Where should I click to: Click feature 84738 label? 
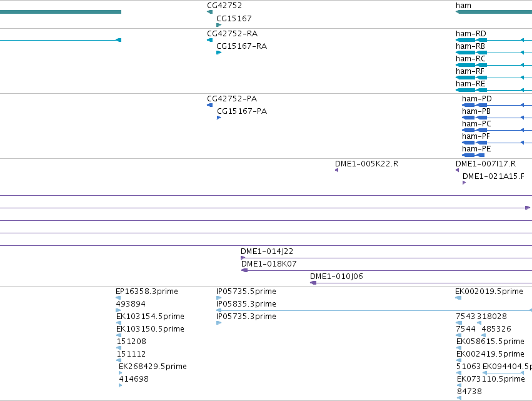coord(469,392)
